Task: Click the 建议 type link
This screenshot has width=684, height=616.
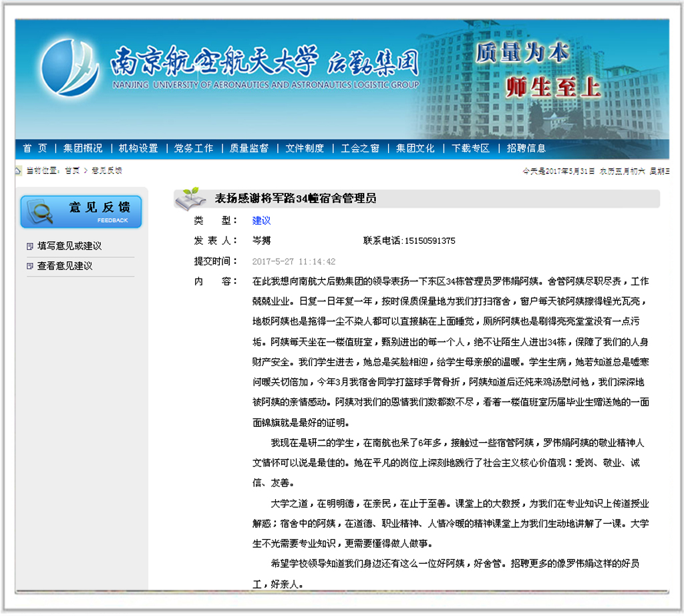Action: point(261,220)
